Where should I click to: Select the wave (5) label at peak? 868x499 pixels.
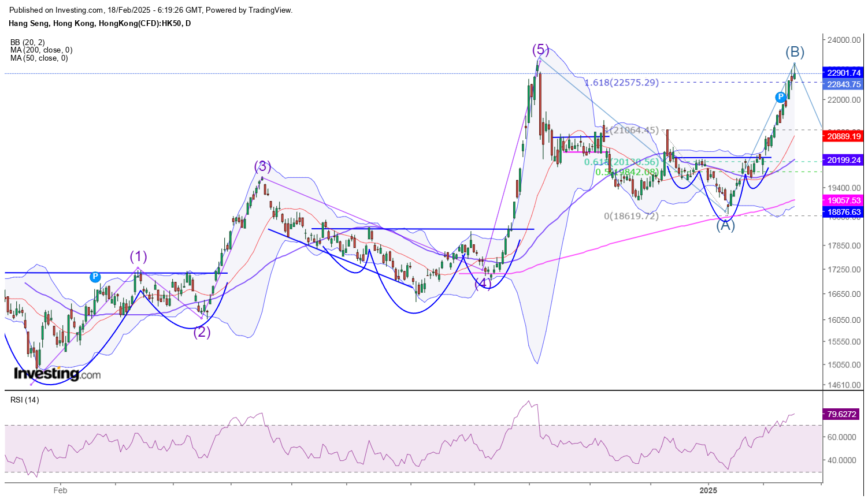pyautogui.click(x=541, y=50)
